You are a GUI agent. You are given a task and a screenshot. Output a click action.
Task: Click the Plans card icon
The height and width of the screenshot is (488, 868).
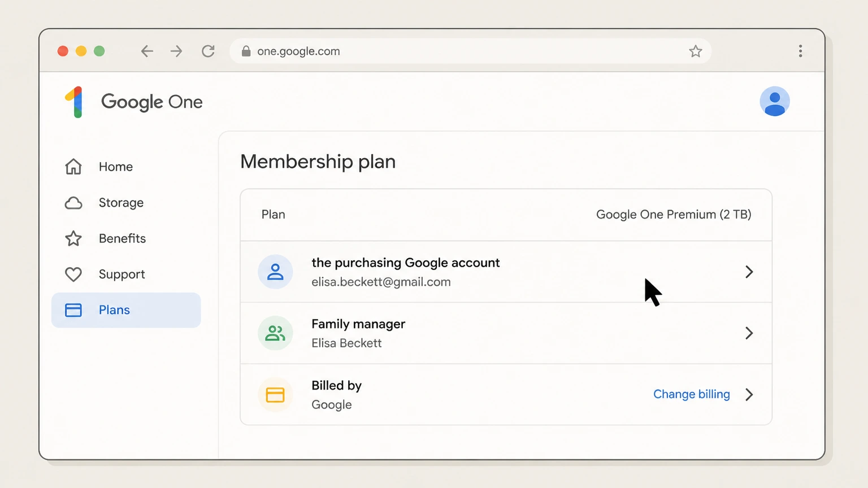pos(73,310)
